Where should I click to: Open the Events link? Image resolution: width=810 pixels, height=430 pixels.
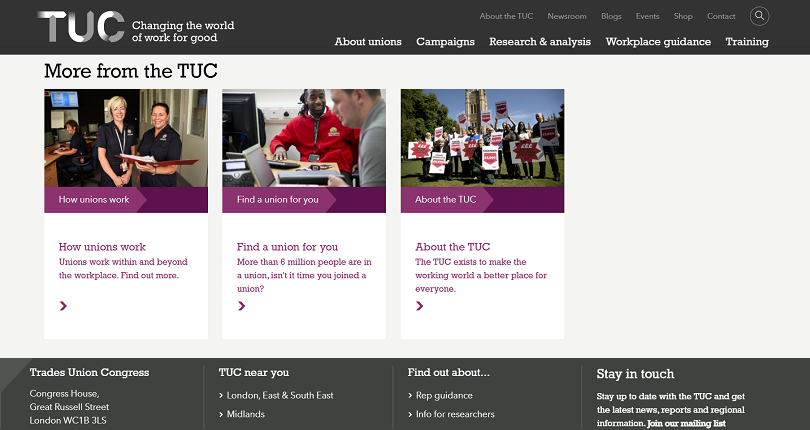pos(647,16)
